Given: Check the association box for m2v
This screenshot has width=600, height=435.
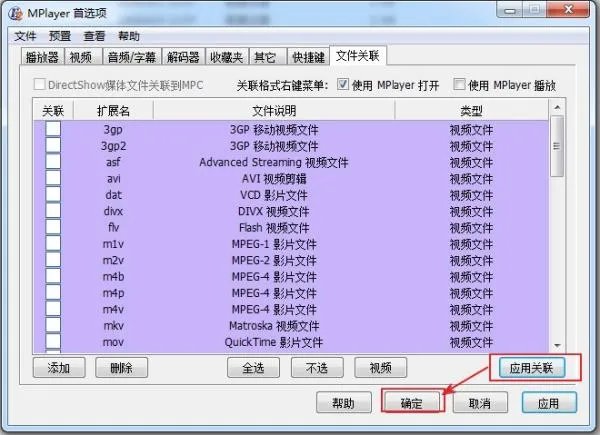Looking at the screenshot, I should coord(53,260).
